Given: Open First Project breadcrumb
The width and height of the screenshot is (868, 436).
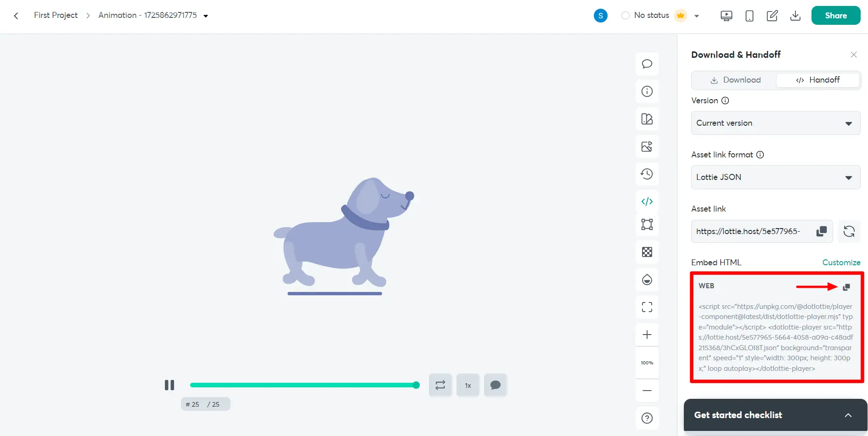Looking at the screenshot, I should 56,15.
